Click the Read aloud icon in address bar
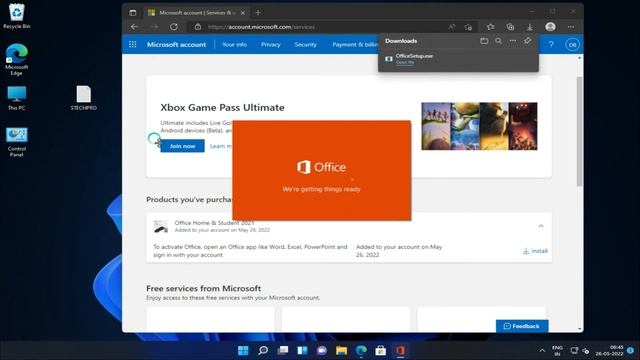The image size is (640, 360). [451, 27]
